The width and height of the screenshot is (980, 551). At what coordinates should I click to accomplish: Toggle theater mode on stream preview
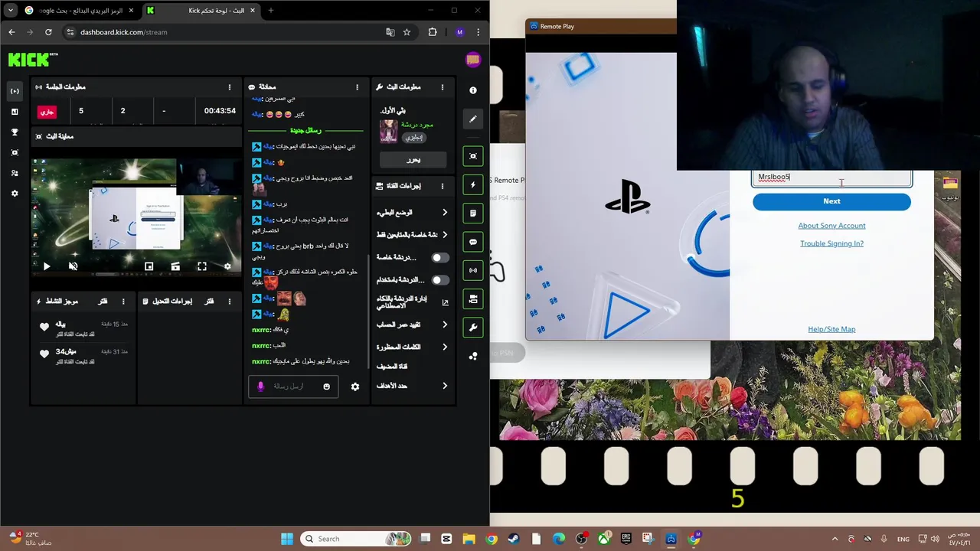[175, 266]
